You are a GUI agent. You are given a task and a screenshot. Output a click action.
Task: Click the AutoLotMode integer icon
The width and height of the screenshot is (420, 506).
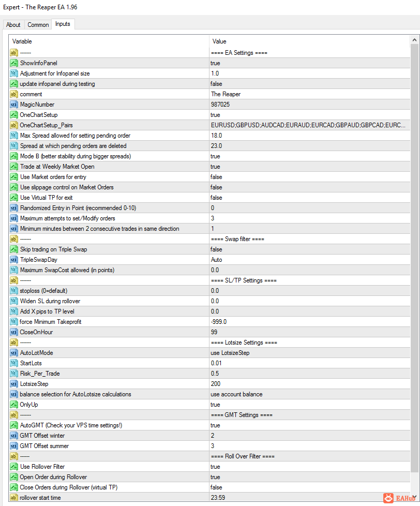[x=13, y=353]
